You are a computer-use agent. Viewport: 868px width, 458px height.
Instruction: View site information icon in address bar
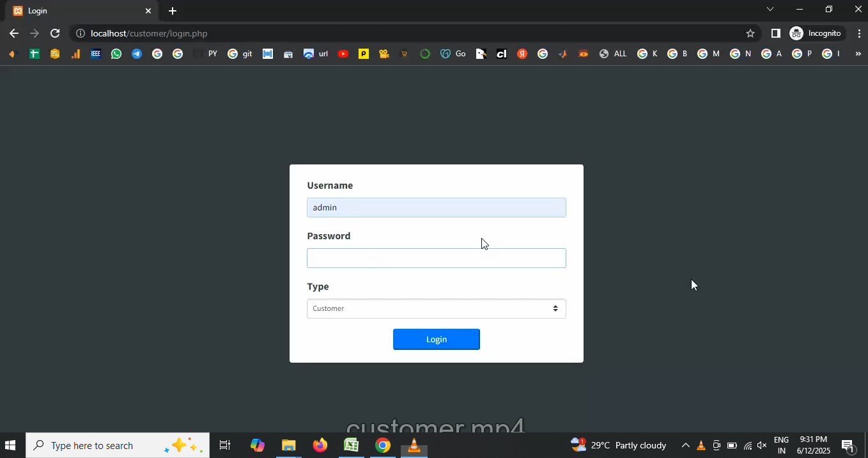79,33
